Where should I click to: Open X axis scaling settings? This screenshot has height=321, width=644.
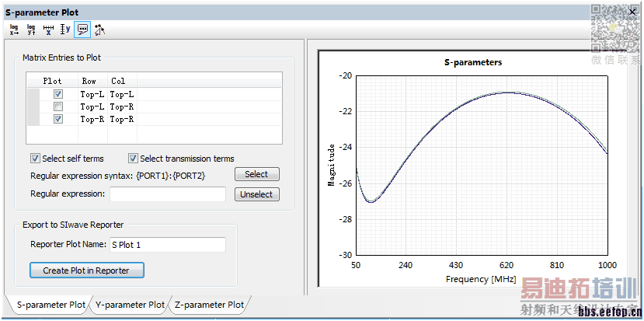48,30
